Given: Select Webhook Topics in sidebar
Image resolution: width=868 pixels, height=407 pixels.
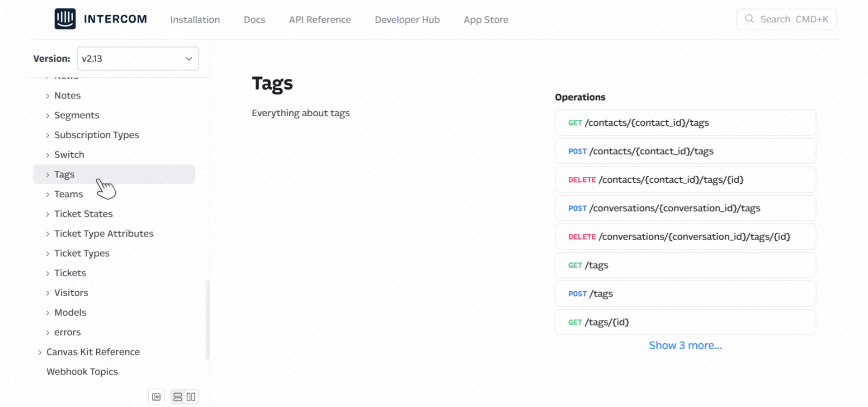Looking at the screenshot, I should pos(82,372).
